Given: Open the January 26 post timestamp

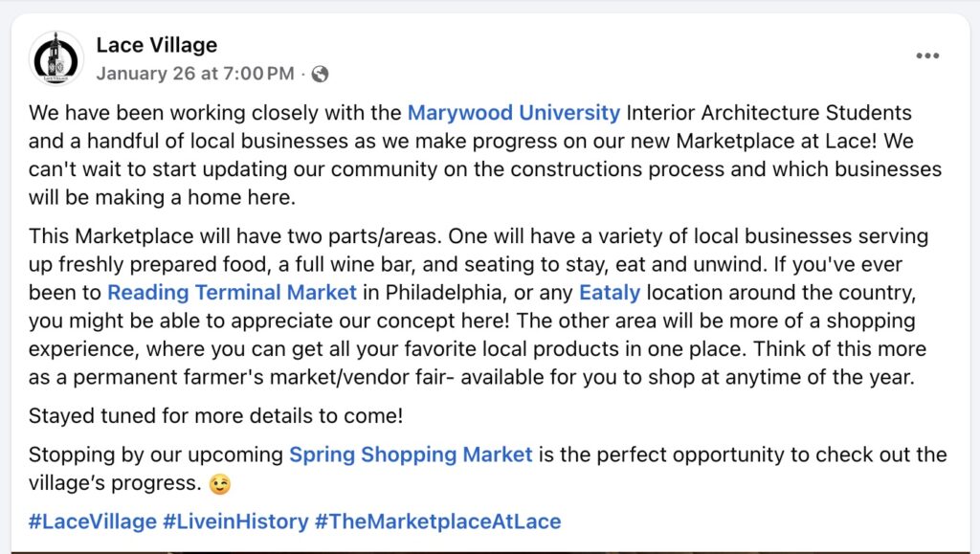Looking at the screenshot, I should click(195, 74).
